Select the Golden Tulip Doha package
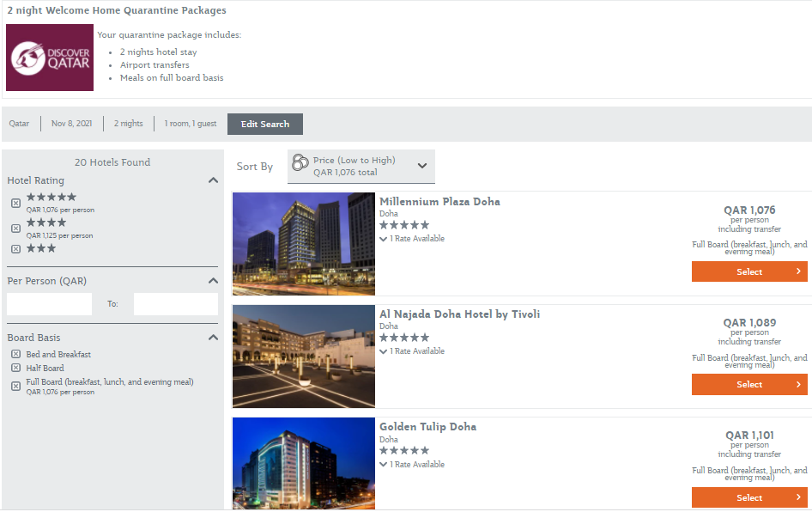The height and width of the screenshot is (512, 812). [x=749, y=497]
